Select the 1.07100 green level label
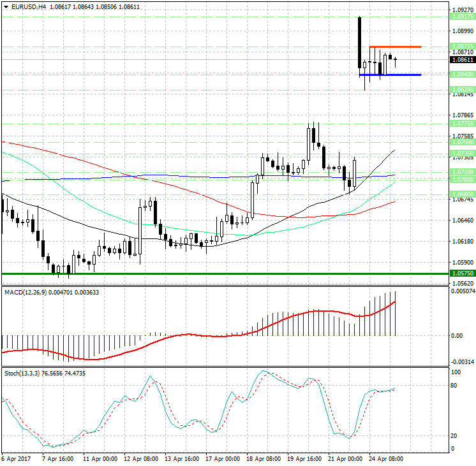Viewport: 476px width, 466px height. [x=462, y=172]
